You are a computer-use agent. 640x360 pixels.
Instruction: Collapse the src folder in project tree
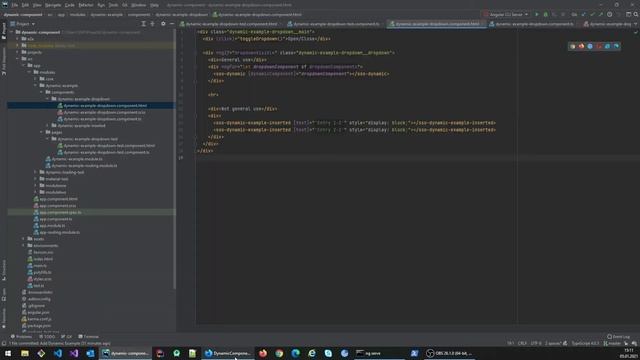click(18, 59)
